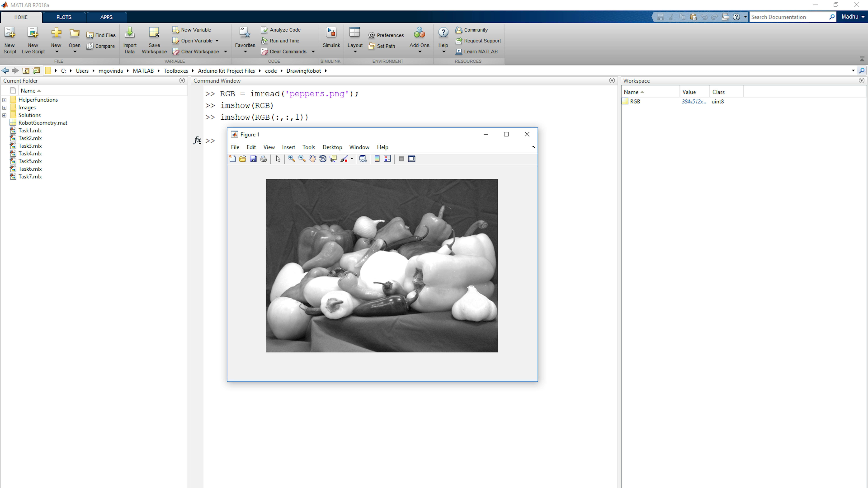Click the peppers image in Figure 1
Viewport: 868px width, 488px height.
click(382, 266)
